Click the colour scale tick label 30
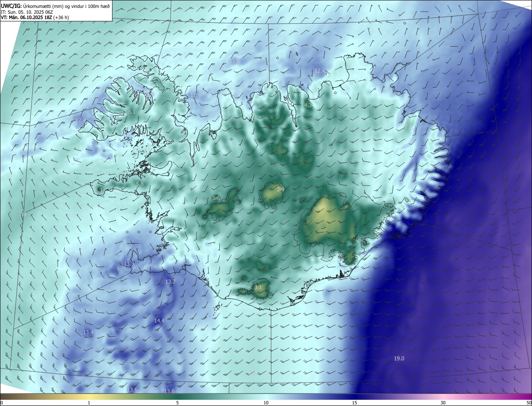 coord(443,403)
